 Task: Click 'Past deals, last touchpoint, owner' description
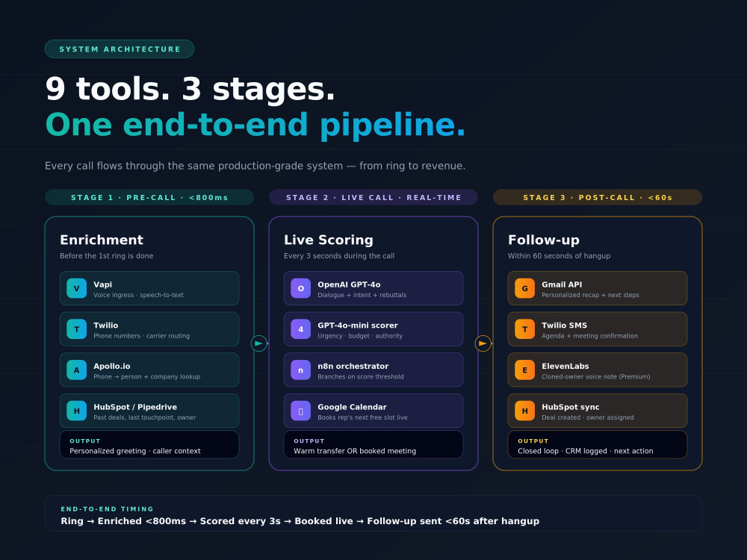tap(145, 417)
